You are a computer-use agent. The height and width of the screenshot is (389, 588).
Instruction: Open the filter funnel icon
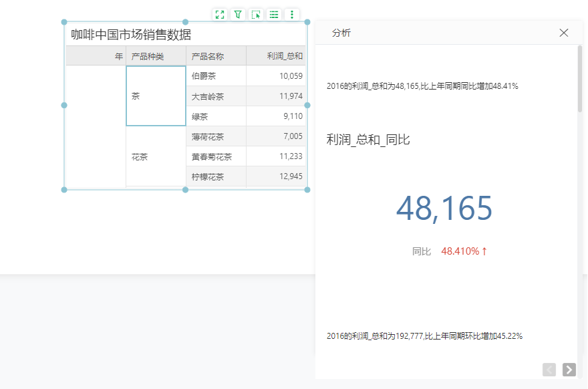(238, 15)
